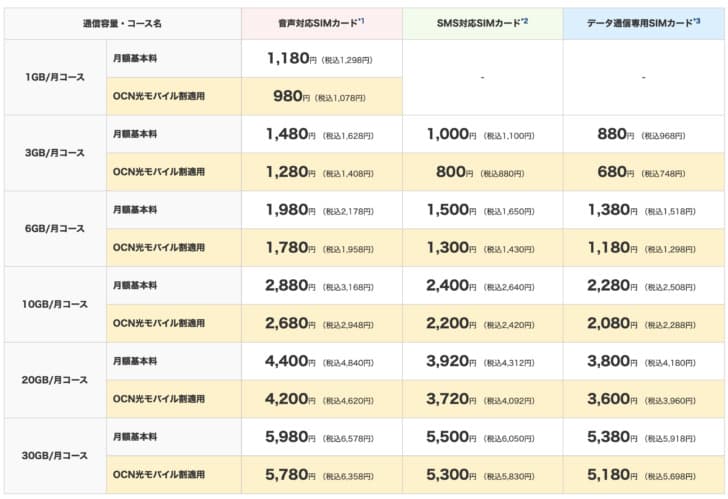Click the データ通信専用SIMカード column header
728x499 pixels.
coord(644,23)
